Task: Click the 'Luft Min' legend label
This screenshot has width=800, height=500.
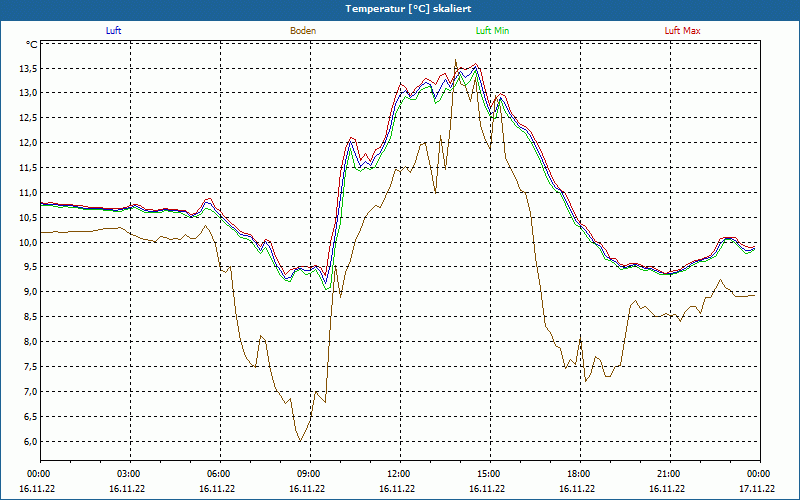Action: point(492,31)
